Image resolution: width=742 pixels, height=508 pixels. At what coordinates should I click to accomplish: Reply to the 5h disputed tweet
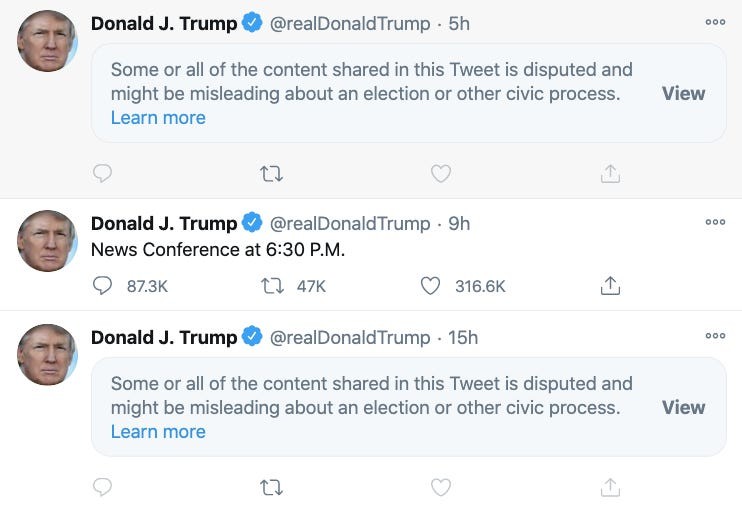pyautogui.click(x=102, y=174)
